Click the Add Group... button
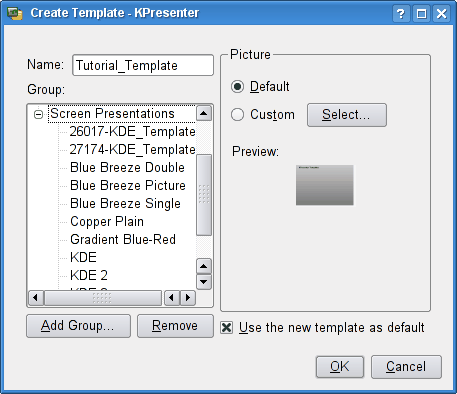457x394 pixels. [x=78, y=326]
